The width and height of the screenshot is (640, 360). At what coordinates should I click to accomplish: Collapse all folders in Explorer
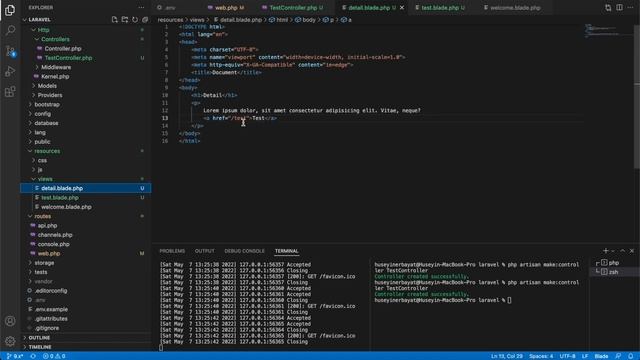[x=145, y=20]
